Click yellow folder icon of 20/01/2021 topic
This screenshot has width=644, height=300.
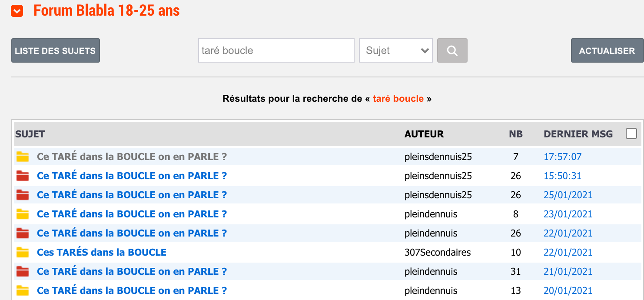point(22,291)
